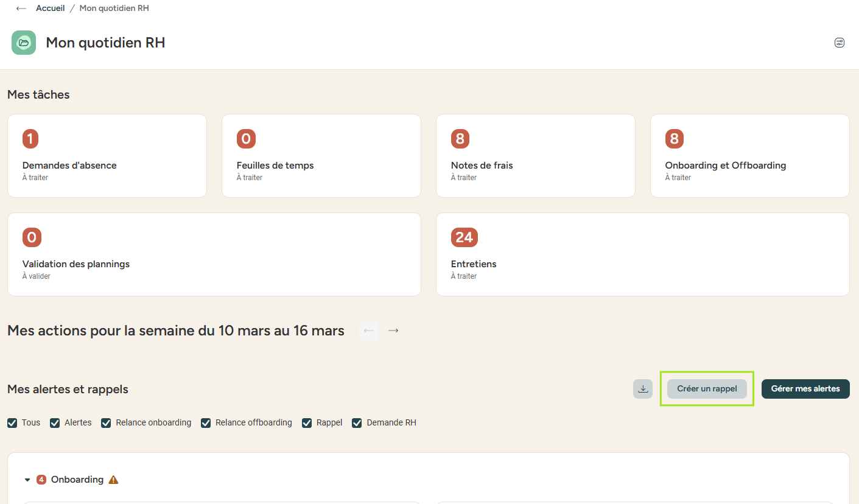This screenshot has width=859, height=504.
Task: Uncheck the Tous checkbox
Action: coord(12,422)
